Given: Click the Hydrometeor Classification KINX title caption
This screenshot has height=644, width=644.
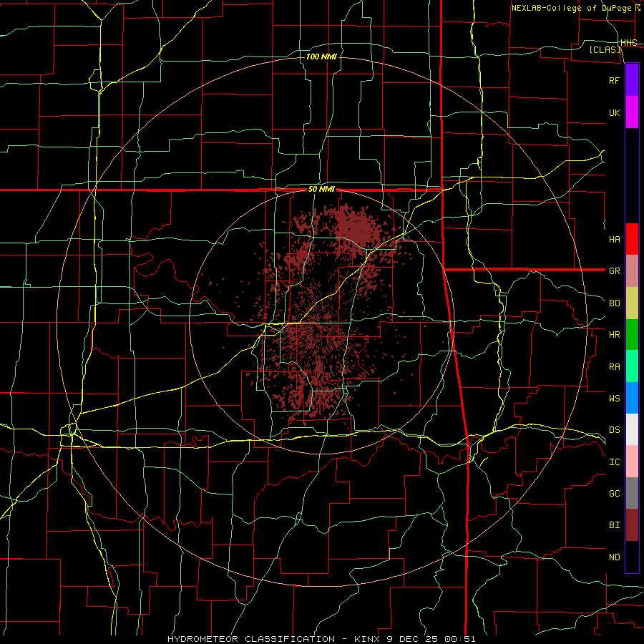Looking at the screenshot, I should 321,639.
